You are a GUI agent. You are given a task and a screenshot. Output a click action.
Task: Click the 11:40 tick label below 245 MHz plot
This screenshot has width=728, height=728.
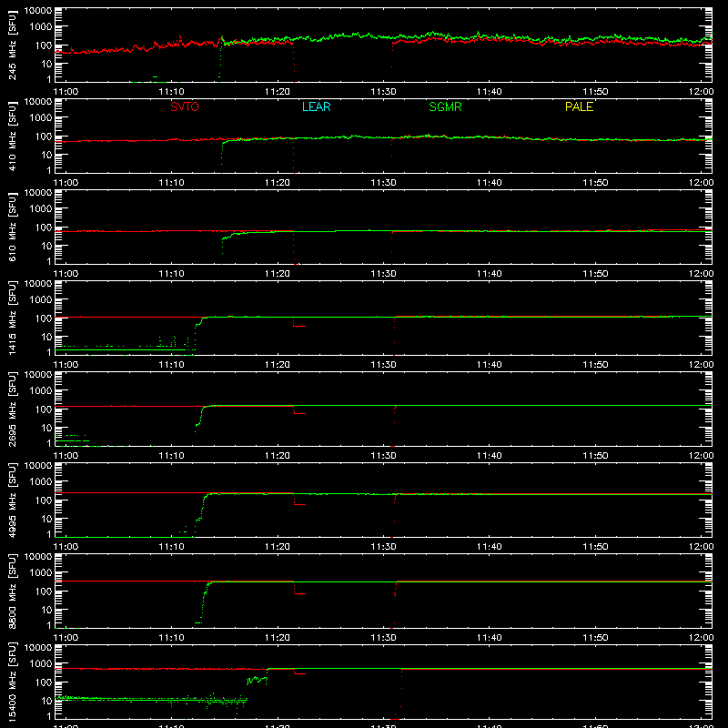click(490, 92)
